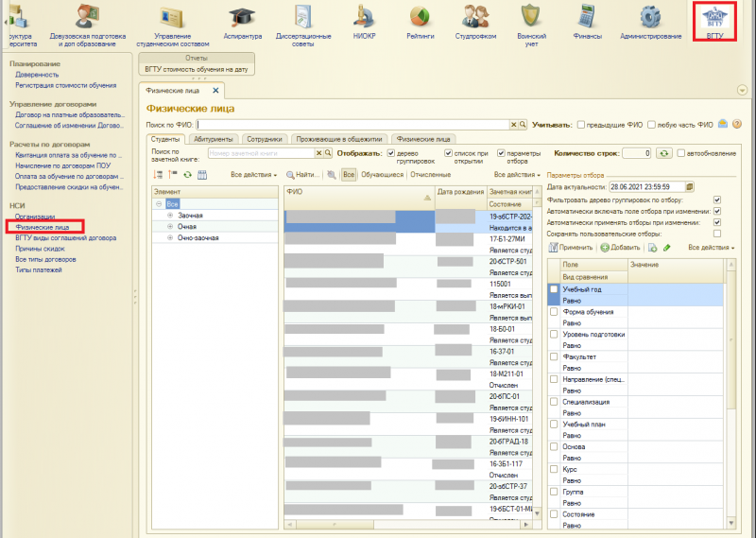
Task: Check the Учебный год filter checkbox
Action: coord(554,289)
